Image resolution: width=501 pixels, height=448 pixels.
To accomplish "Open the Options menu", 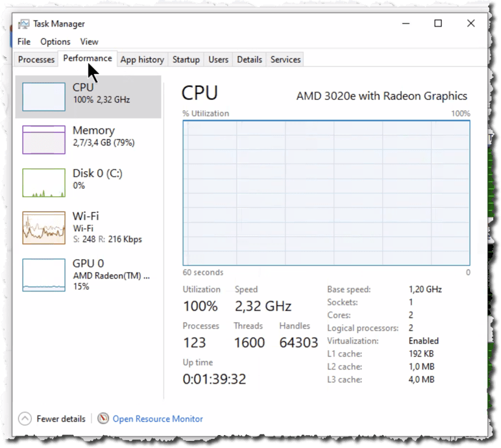I will point(55,42).
